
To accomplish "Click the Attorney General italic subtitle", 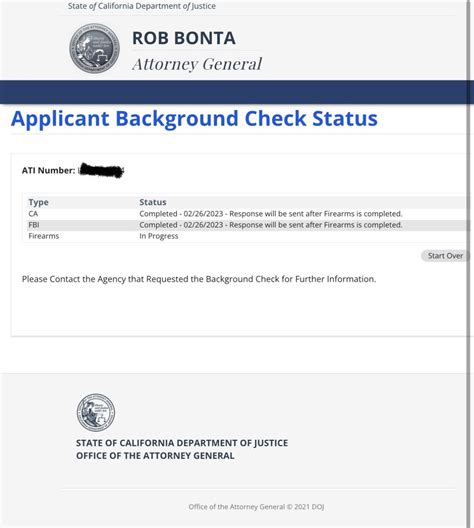I will (x=197, y=64).
